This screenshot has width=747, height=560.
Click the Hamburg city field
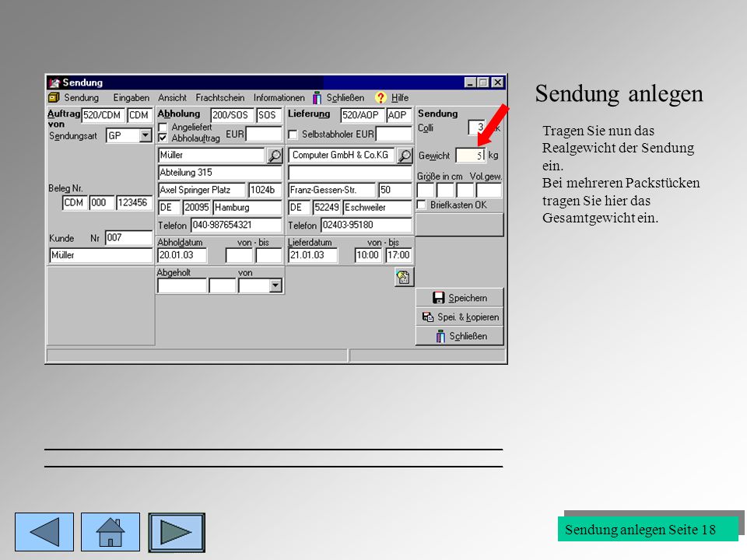247,208
